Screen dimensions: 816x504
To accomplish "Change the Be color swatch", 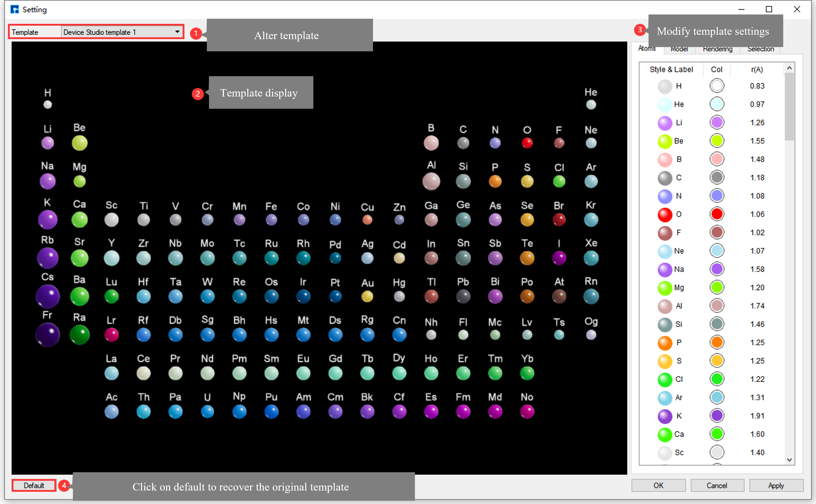I will [x=717, y=141].
